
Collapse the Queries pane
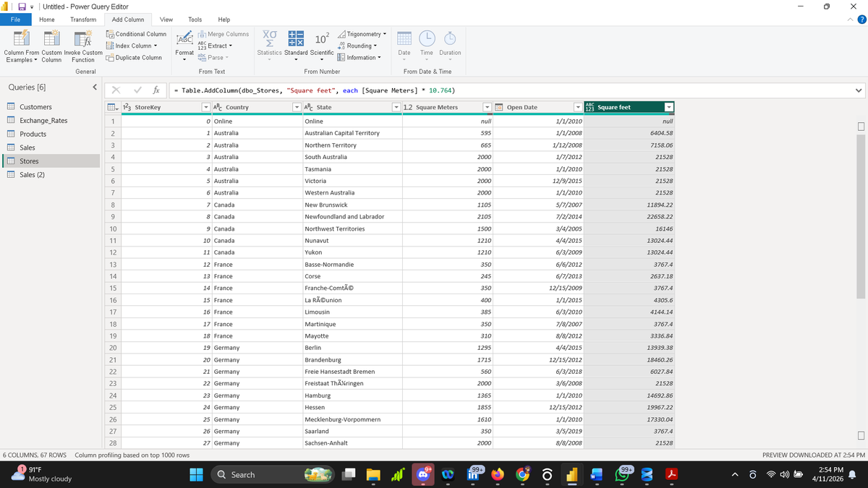[x=95, y=87]
